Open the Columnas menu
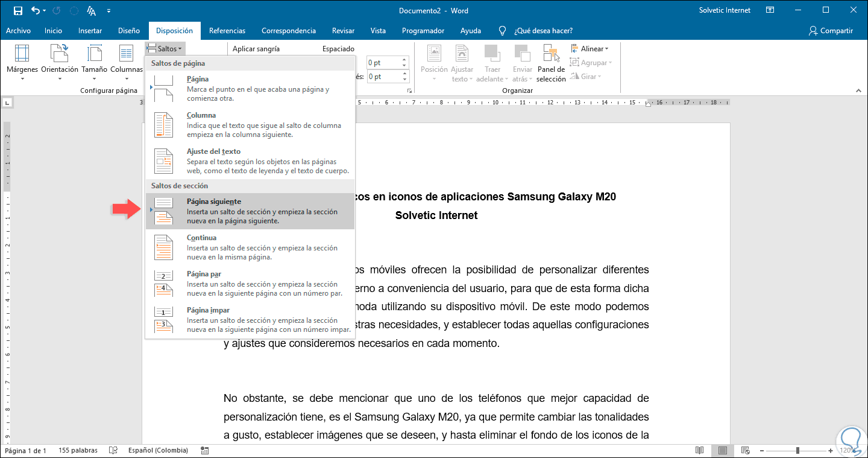Screen dimensions: 868x458 [127, 63]
